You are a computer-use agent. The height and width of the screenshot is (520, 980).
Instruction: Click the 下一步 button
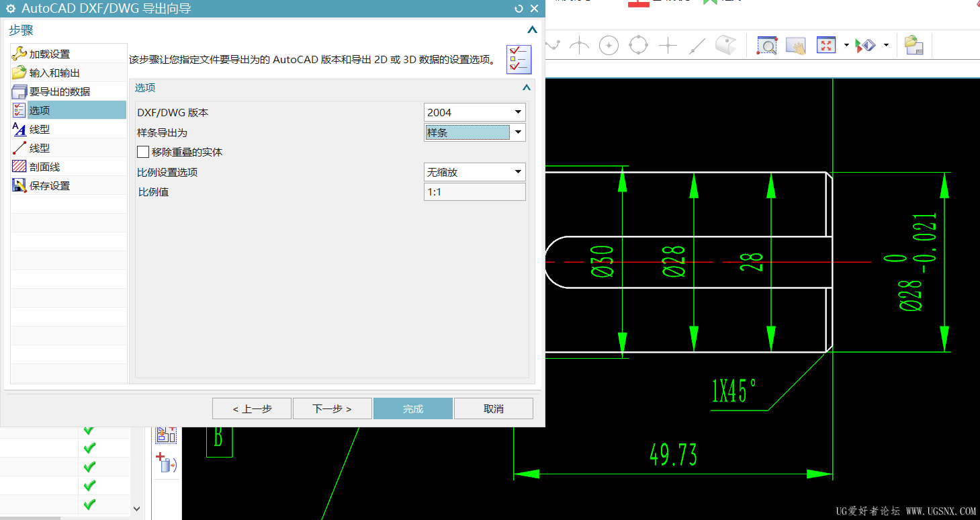(332, 409)
